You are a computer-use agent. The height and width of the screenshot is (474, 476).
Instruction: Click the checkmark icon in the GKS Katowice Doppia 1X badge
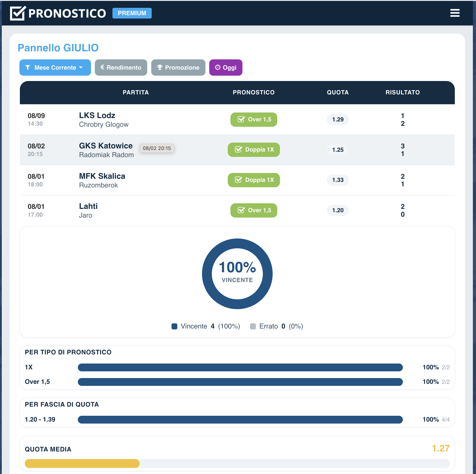point(238,149)
